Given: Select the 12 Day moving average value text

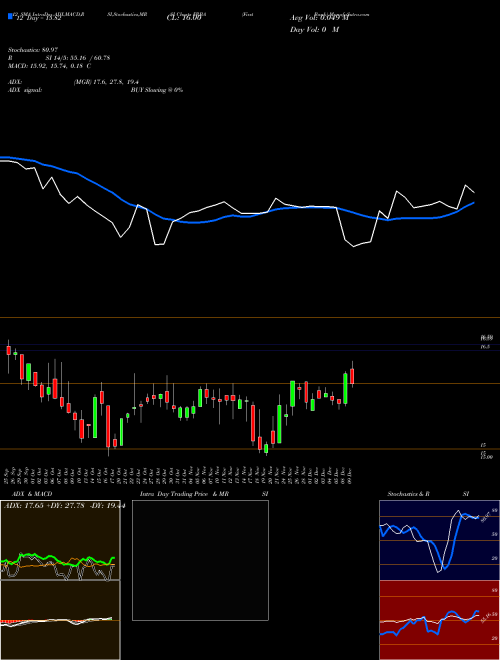Looking at the screenshot, I should click(37, 18).
